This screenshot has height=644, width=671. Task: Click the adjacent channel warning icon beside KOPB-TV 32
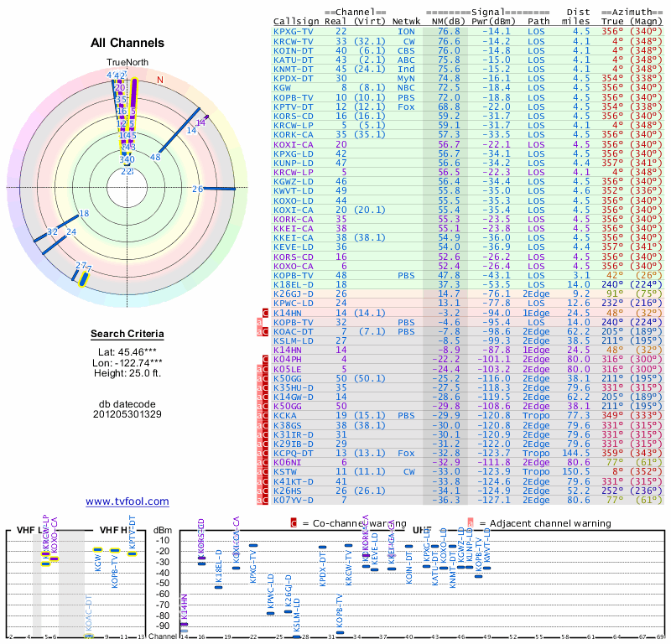pos(259,322)
